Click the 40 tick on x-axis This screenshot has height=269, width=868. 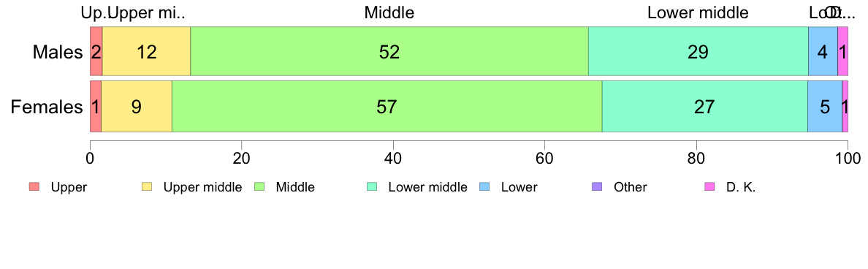coord(393,158)
